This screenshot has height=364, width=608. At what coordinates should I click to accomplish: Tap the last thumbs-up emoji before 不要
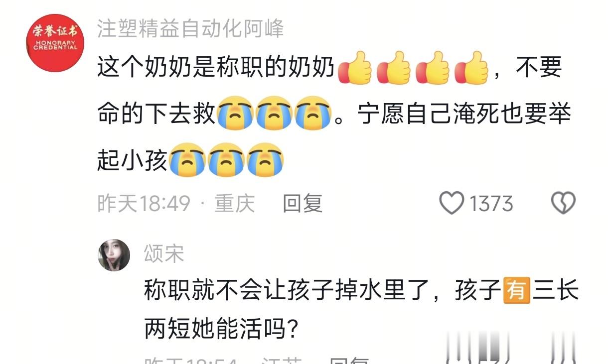coord(471,68)
